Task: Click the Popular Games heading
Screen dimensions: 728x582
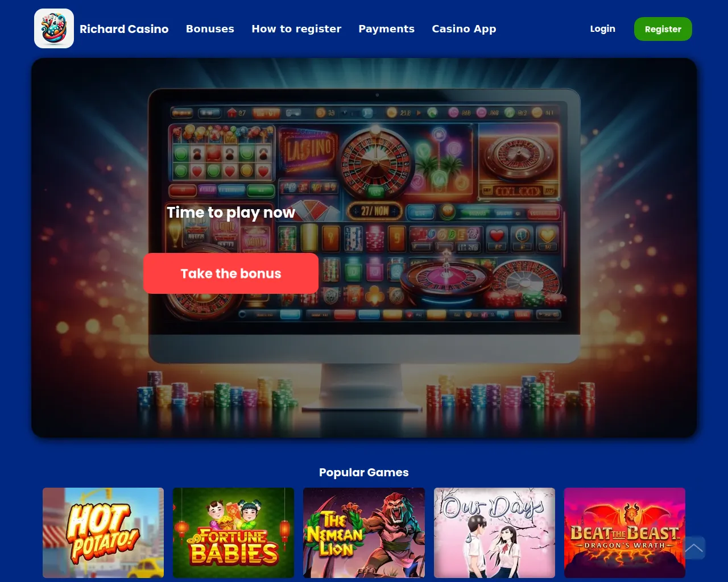Action: (364, 472)
